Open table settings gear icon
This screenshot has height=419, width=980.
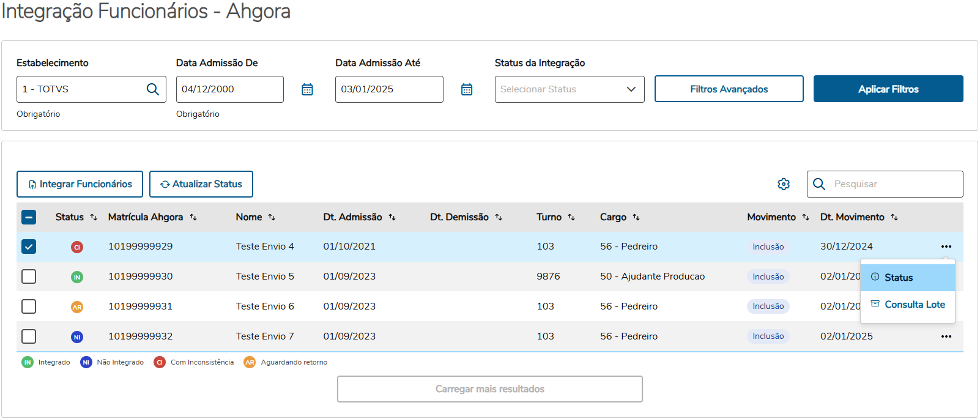click(x=784, y=184)
